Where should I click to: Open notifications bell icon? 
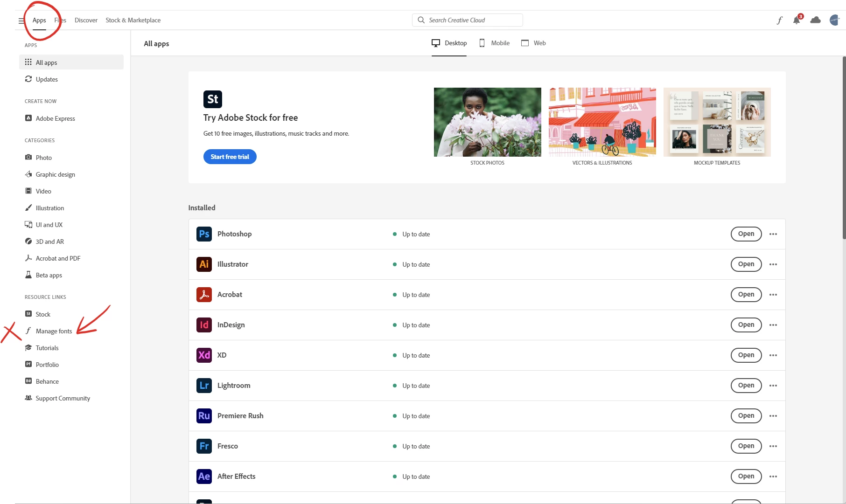[x=797, y=20]
